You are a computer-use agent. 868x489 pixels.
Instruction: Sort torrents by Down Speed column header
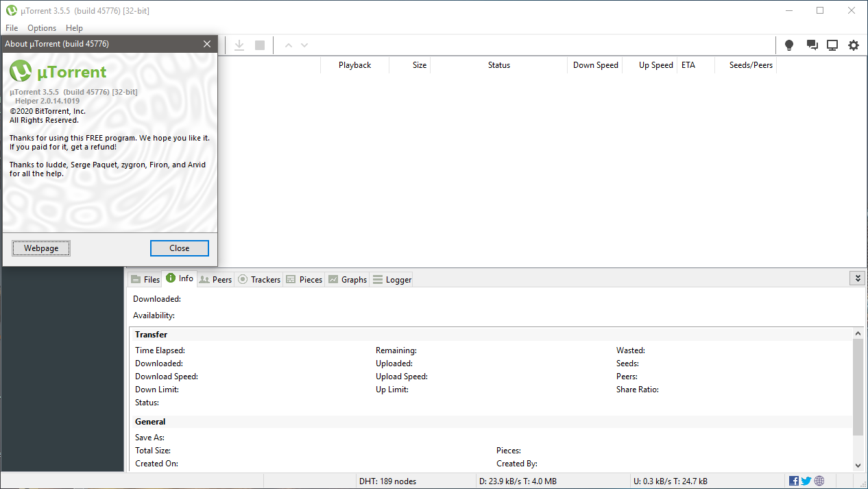pyautogui.click(x=595, y=65)
